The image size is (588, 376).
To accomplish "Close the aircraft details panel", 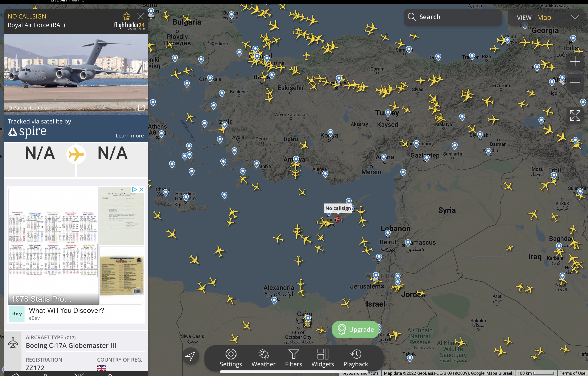I will [141, 16].
